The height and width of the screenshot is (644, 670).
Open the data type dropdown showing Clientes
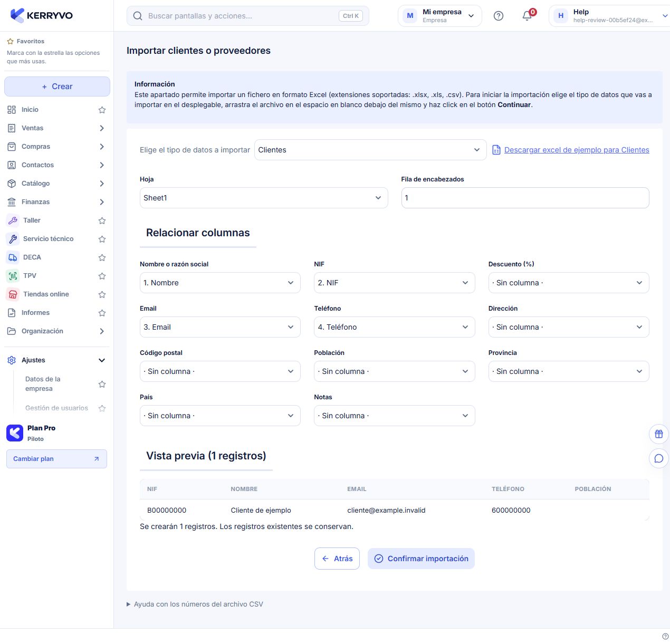(370, 150)
